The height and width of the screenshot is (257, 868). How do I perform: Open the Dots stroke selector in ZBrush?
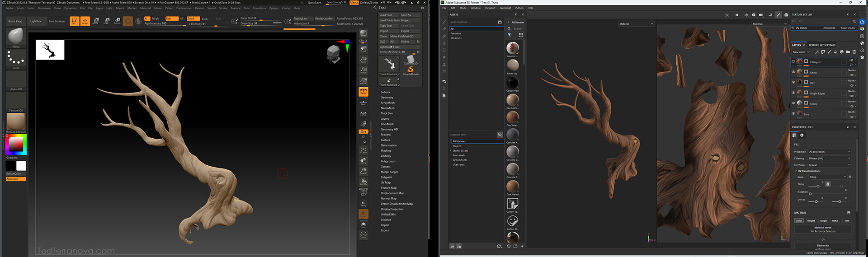[16, 59]
